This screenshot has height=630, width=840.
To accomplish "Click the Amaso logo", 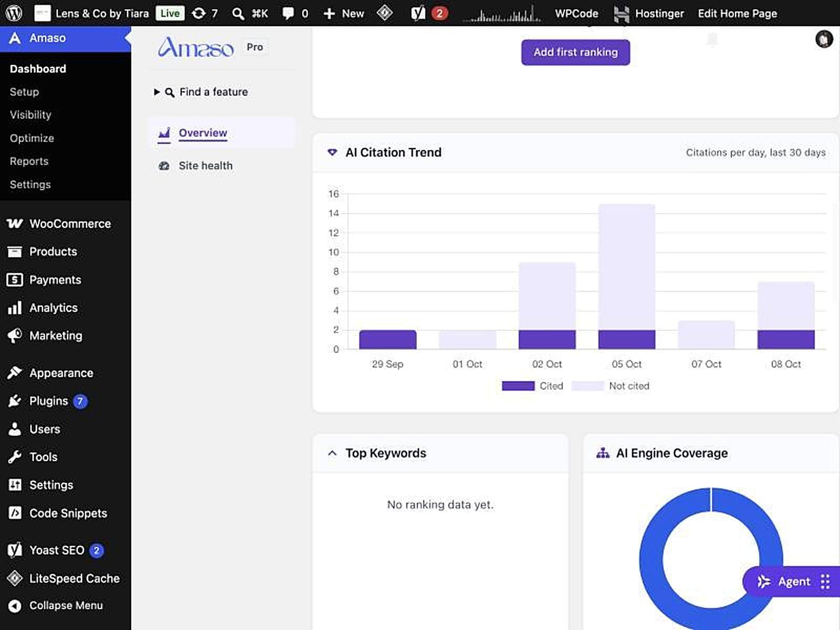I will pyautogui.click(x=196, y=47).
